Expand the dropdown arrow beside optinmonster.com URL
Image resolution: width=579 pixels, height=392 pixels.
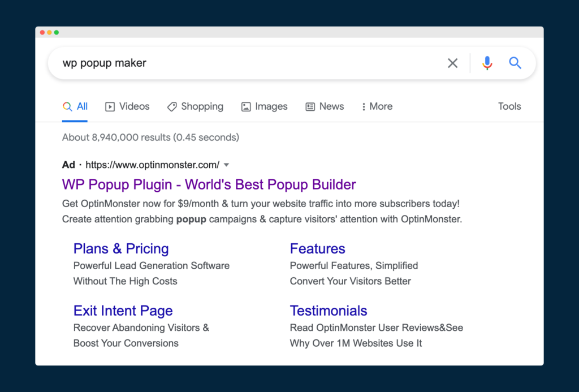(227, 165)
